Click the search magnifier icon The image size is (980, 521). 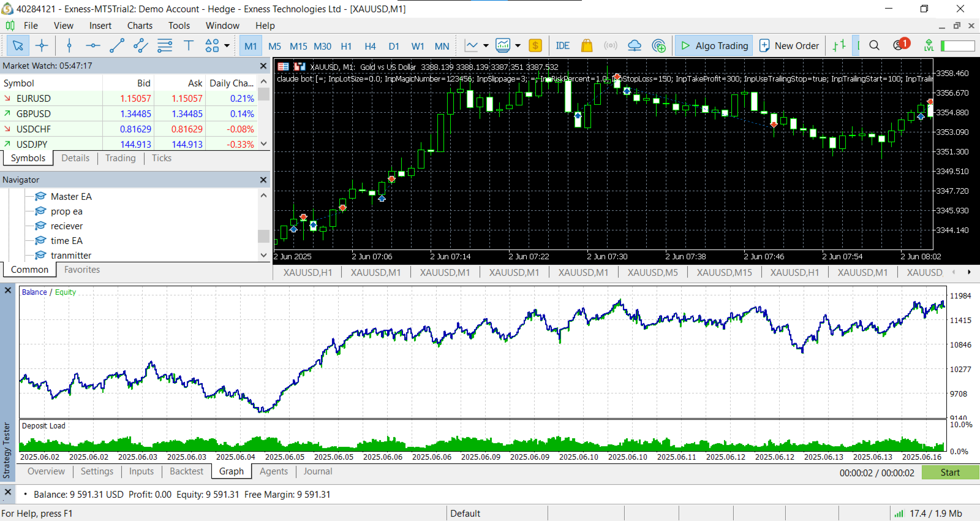pos(874,45)
